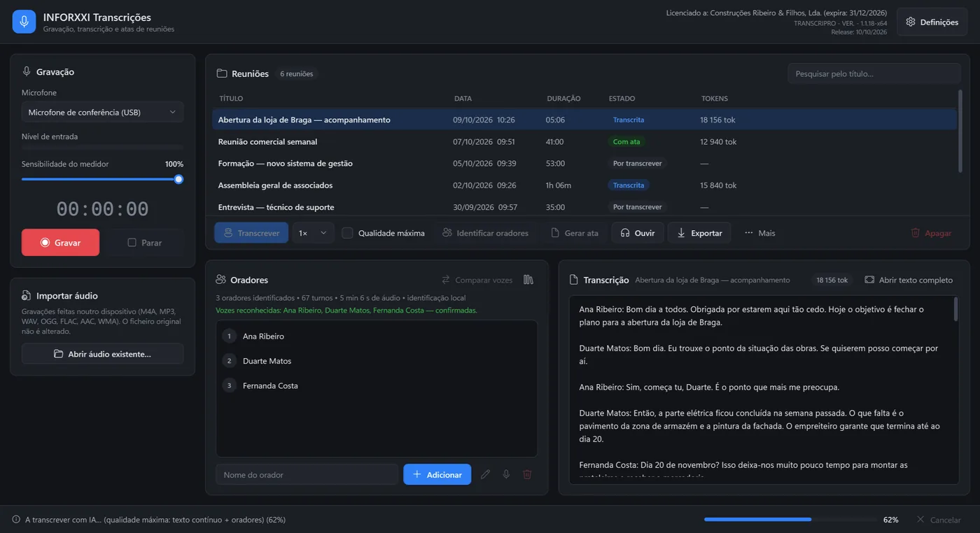Cancel the transcription with Cancelar

coord(938,520)
